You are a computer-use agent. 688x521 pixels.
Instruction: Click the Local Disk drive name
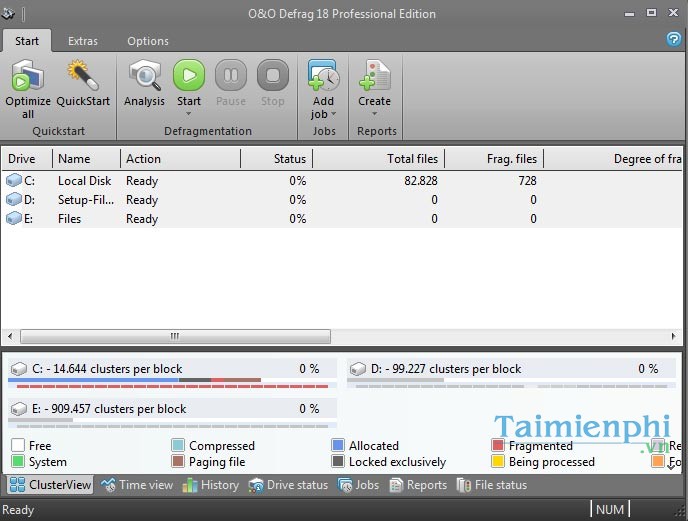(x=84, y=180)
